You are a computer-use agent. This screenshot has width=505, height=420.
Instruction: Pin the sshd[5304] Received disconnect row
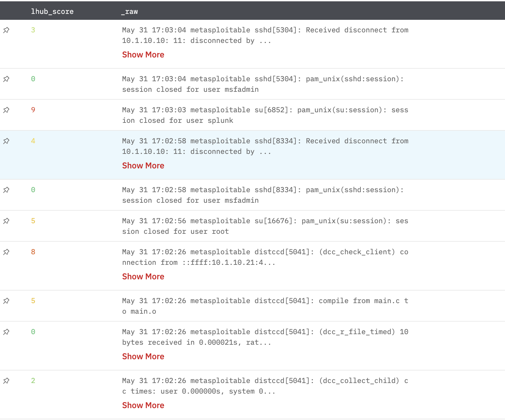coord(6,30)
